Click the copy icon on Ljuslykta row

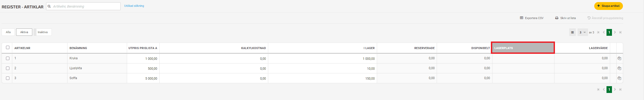pos(619,68)
